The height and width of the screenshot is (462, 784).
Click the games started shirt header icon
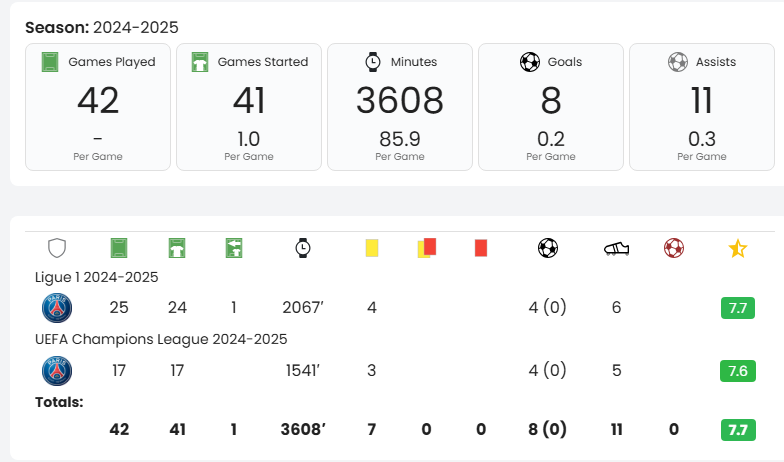pos(177,247)
